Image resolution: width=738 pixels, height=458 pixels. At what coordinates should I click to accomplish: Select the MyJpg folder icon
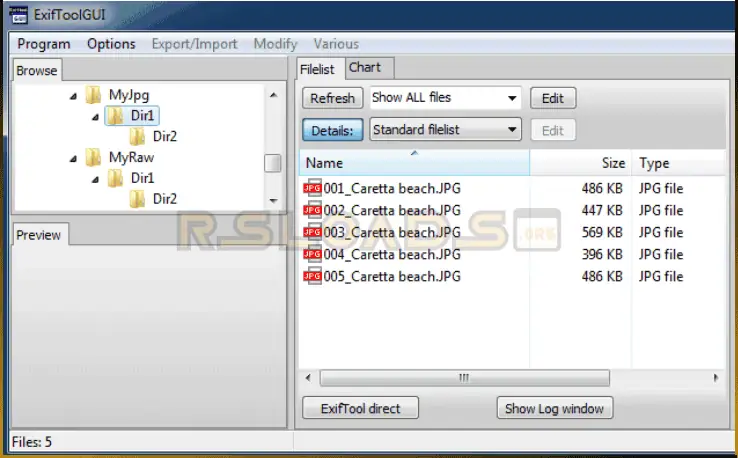pos(93,95)
